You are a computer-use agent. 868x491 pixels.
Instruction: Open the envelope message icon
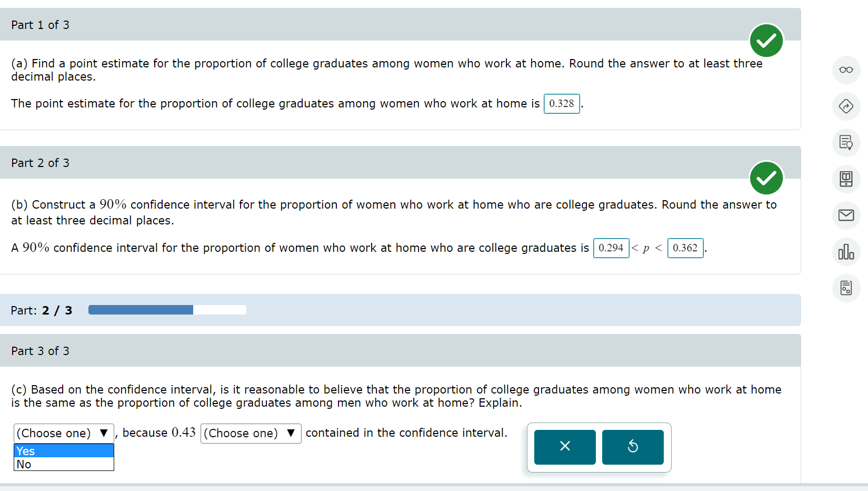coord(846,215)
